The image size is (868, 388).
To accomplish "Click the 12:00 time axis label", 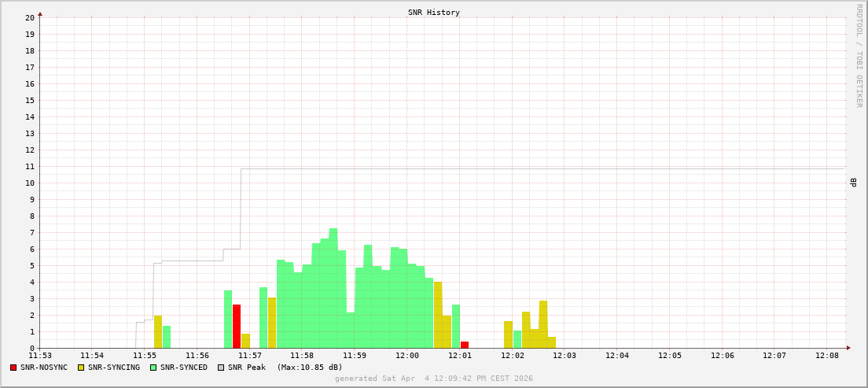I will pyautogui.click(x=407, y=356).
